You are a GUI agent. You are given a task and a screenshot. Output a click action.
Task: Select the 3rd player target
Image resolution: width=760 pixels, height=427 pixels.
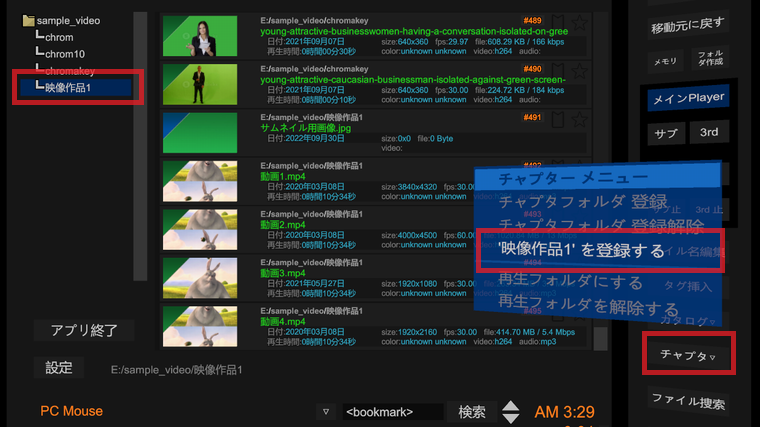coord(709,132)
